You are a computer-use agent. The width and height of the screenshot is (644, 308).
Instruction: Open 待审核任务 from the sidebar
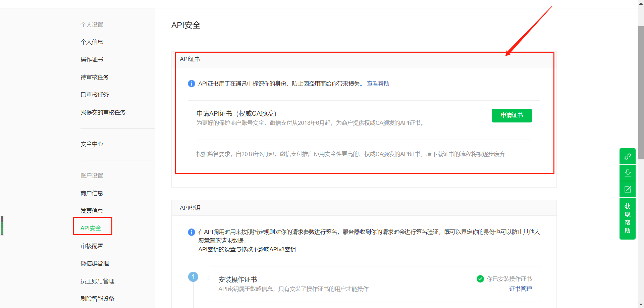click(95, 77)
